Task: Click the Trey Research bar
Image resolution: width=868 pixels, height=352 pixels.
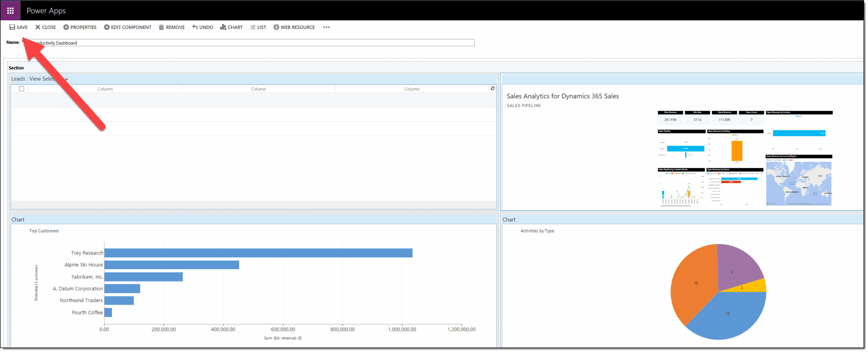Action: pyautogui.click(x=258, y=253)
